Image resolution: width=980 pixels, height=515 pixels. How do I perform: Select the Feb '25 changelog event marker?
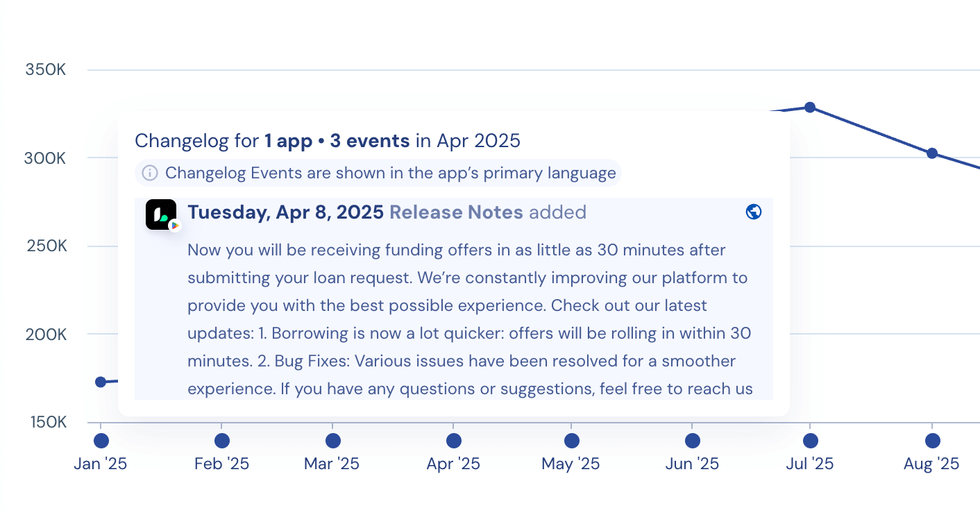222,441
